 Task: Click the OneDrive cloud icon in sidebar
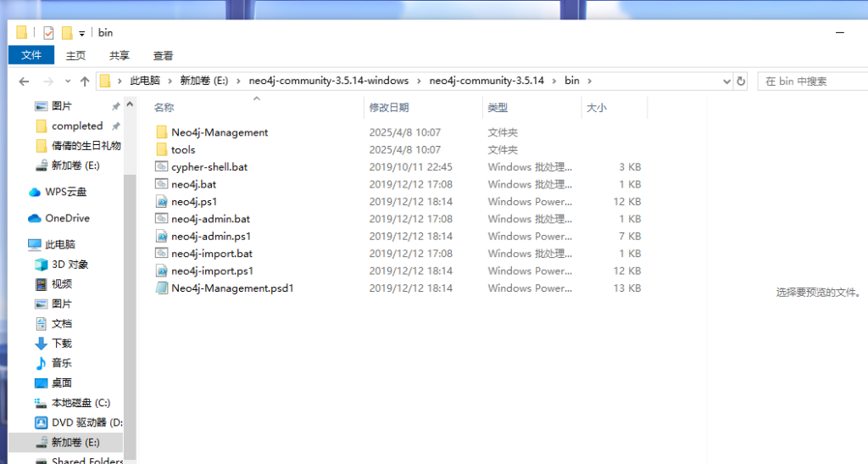tap(35, 218)
